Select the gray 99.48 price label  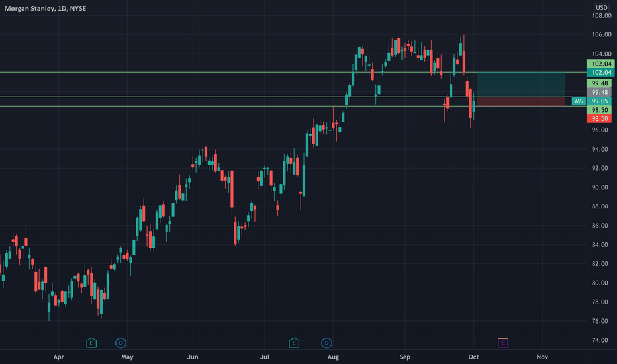pos(599,92)
